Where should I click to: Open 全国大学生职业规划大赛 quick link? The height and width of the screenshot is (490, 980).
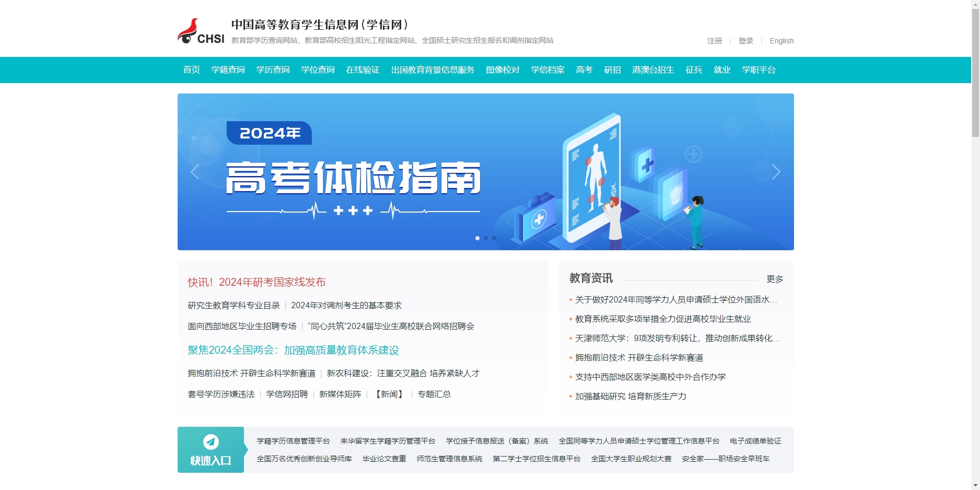631,459
